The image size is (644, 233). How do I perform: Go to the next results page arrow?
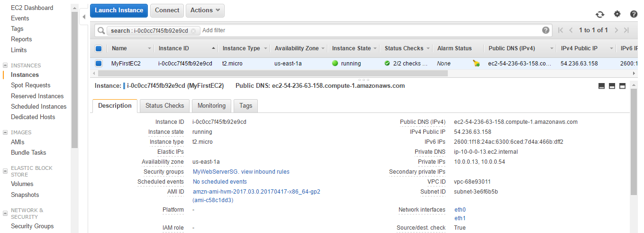click(x=617, y=30)
